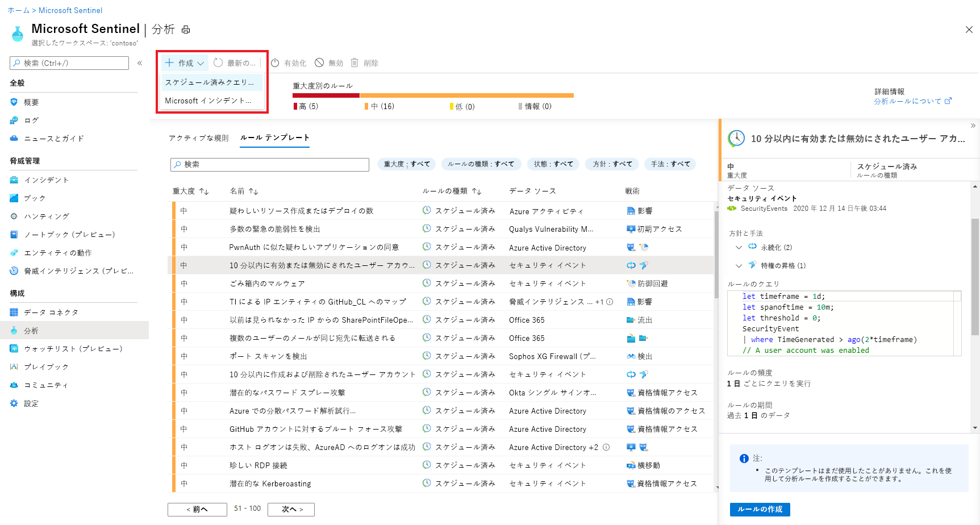Image resolution: width=980 pixels, height=525 pixels.
Task: Open 分析ルールについて link
Action: click(x=912, y=101)
